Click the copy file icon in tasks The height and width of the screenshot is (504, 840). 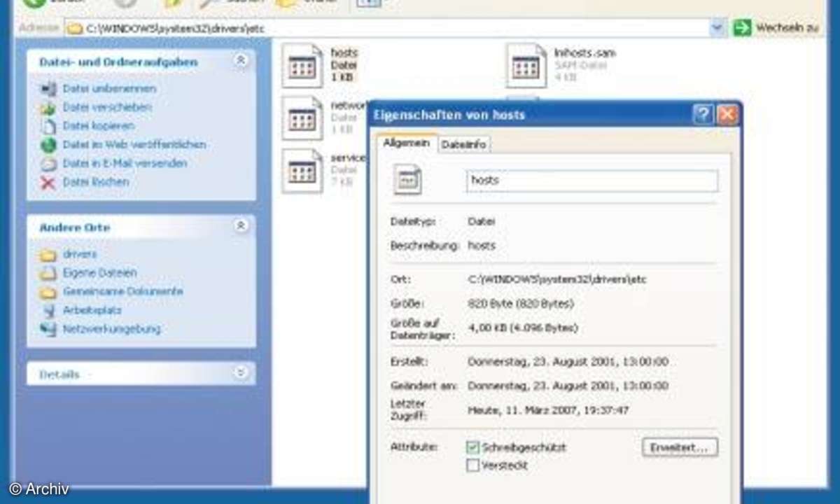pos(48,127)
